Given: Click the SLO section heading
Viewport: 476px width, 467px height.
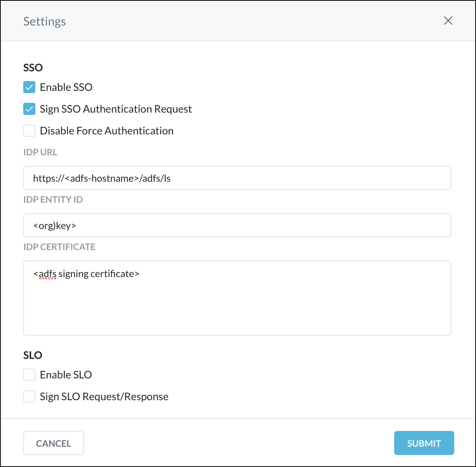Looking at the screenshot, I should [x=32, y=355].
